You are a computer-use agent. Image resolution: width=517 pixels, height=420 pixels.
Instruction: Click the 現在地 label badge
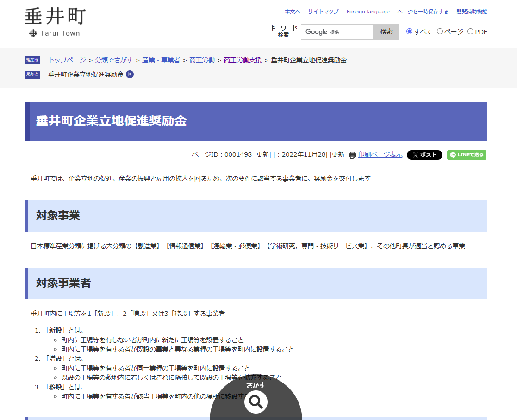pos(32,60)
